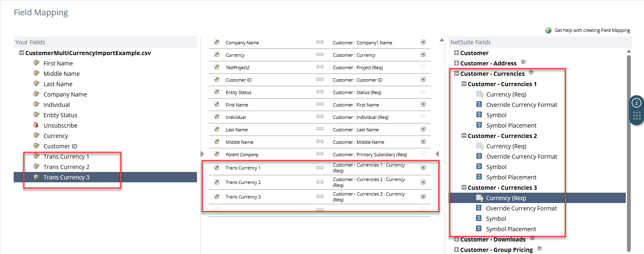Remove the Trans Currency 2 mapping
Screen dimensions: 644x254
pyautogui.click(x=423, y=182)
